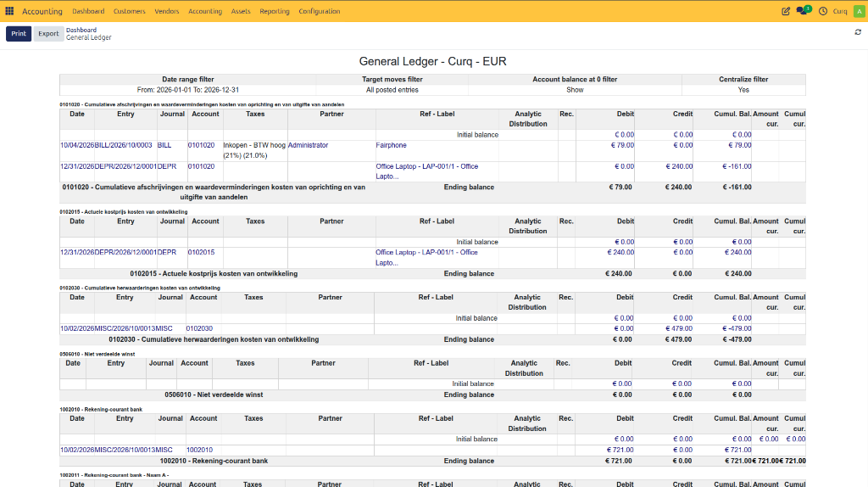The height and width of the screenshot is (487, 868).
Task: Click '0506010 - Niet verdeelde winst' ending row
Action: 214,395
